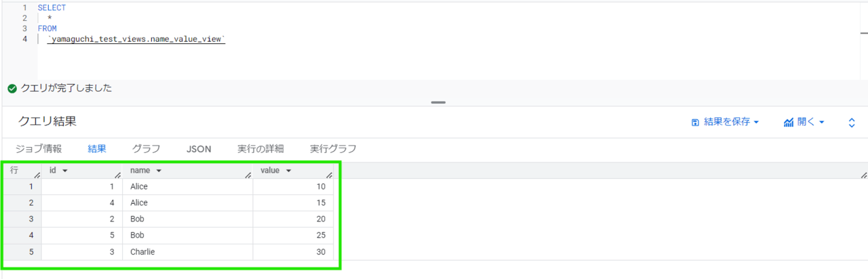
Task: Open the value column sort dropdown
Action: [288, 171]
